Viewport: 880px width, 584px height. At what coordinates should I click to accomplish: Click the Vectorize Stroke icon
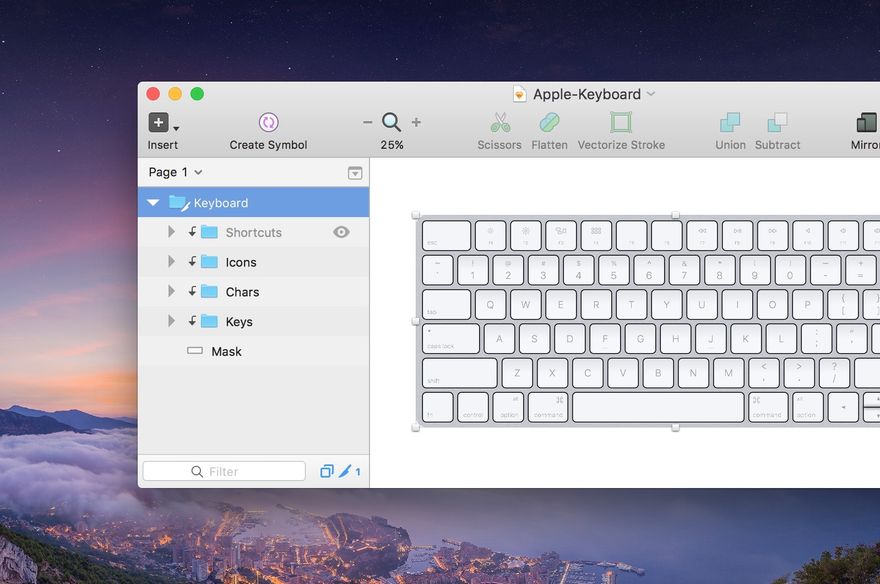(x=621, y=122)
